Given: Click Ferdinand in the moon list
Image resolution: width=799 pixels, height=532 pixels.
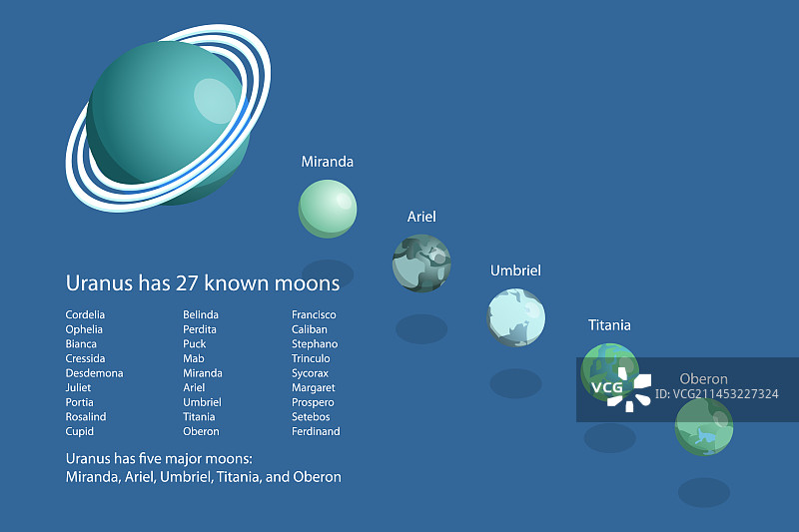Looking at the screenshot, I should pos(316,431).
